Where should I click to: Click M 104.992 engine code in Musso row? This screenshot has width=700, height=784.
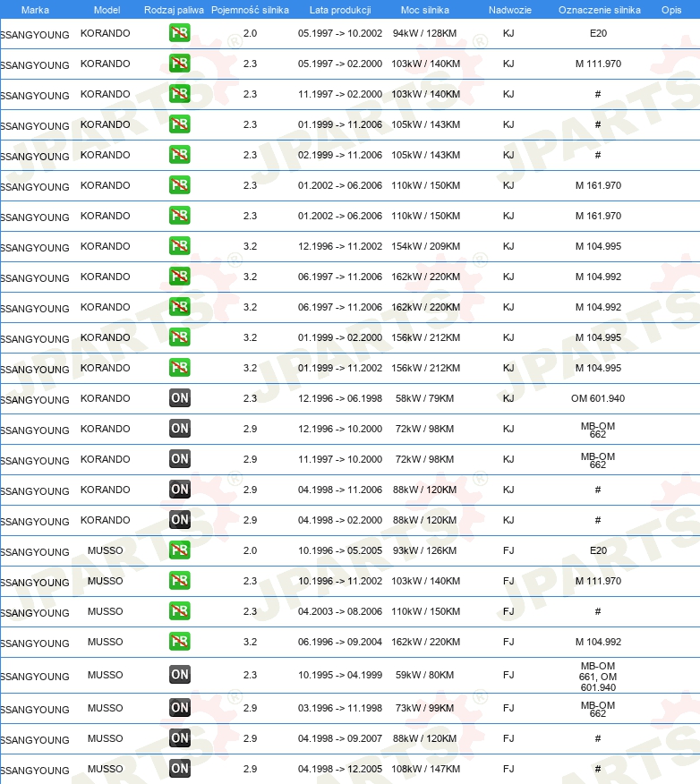coord(598,642)
